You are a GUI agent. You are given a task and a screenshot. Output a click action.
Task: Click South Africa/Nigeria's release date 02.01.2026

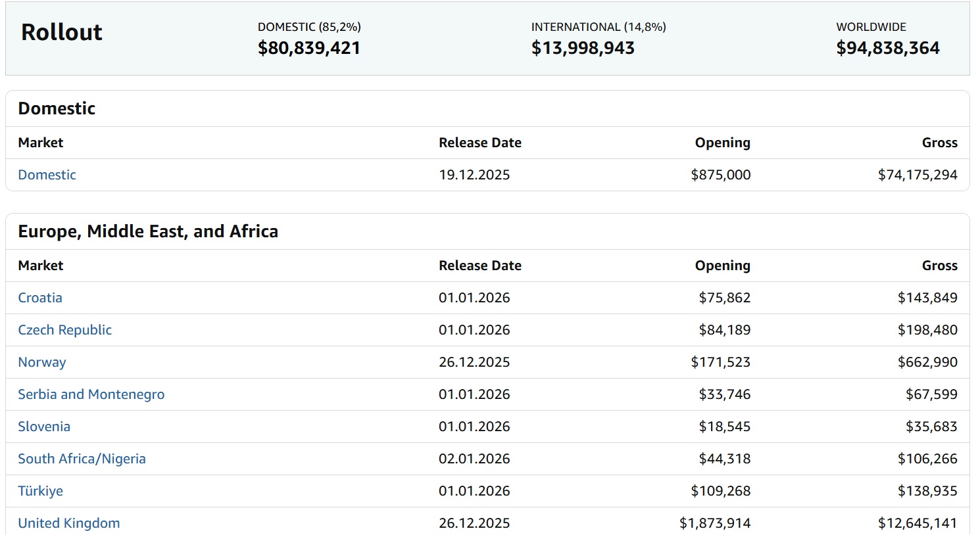tap(474, 459)
